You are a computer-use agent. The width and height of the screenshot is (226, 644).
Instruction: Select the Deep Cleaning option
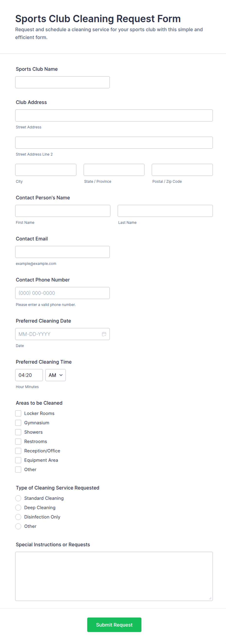(18, 507)
